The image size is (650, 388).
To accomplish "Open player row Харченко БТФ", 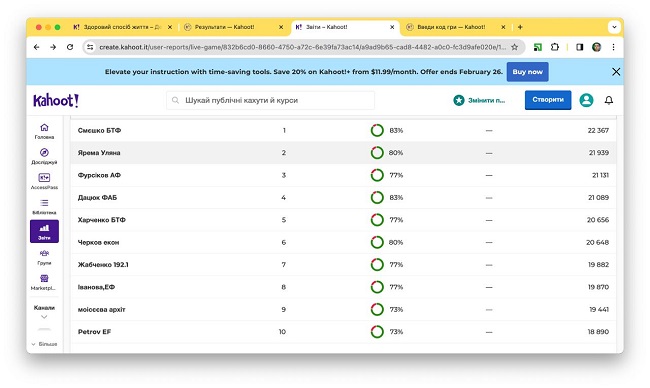I will (x=343, y=220).
